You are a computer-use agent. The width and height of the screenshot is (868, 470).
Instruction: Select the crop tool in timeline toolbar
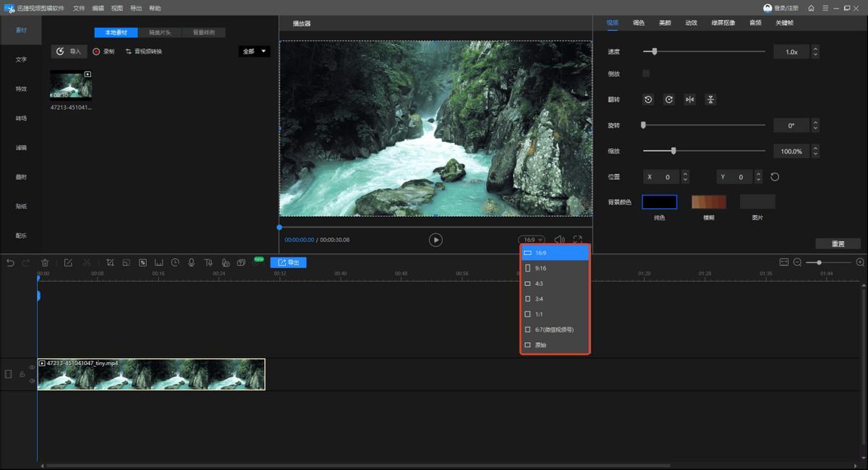coord(110,262)
